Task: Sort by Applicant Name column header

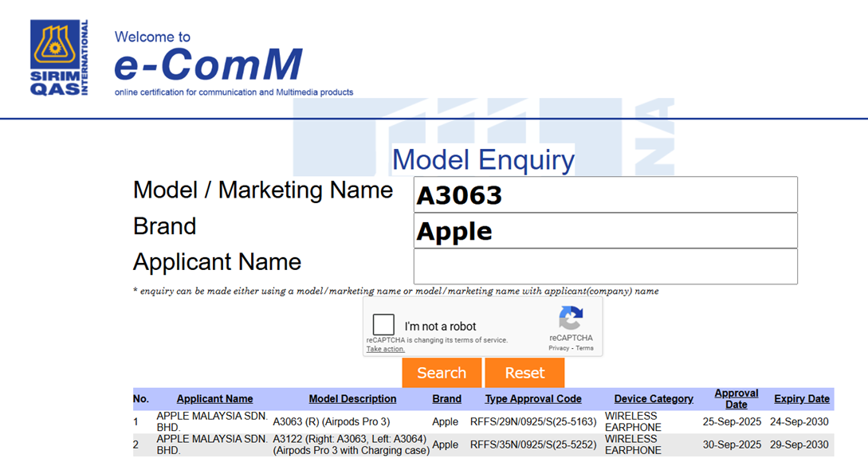Action: tap(214, 399)
